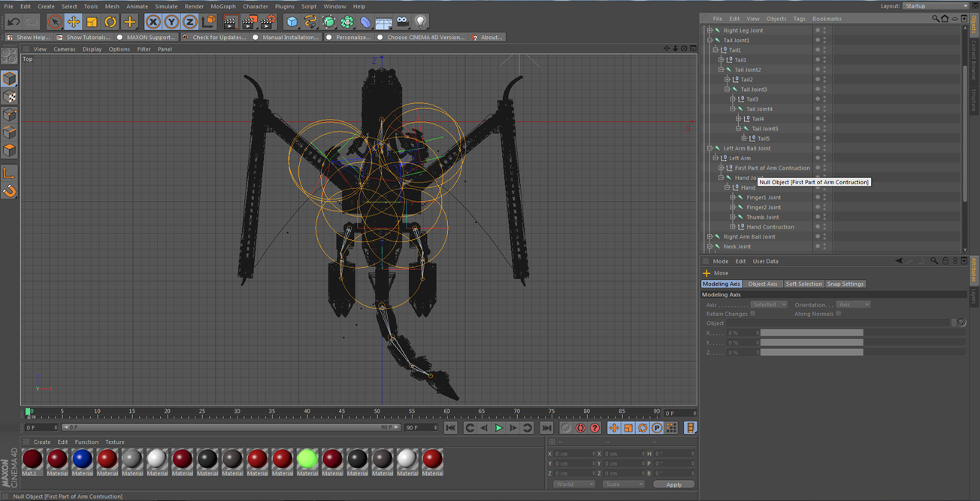Click the Undo arrow icon
Screen dimensions: 980x501
pyautogui.click(x=13, y=22)
